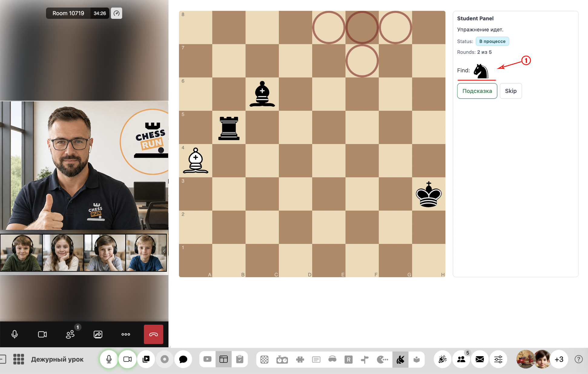Viewport: 588px width, 374px height.
Task: Click the speed gauge icon near timer
Action: tap(117, 13)
